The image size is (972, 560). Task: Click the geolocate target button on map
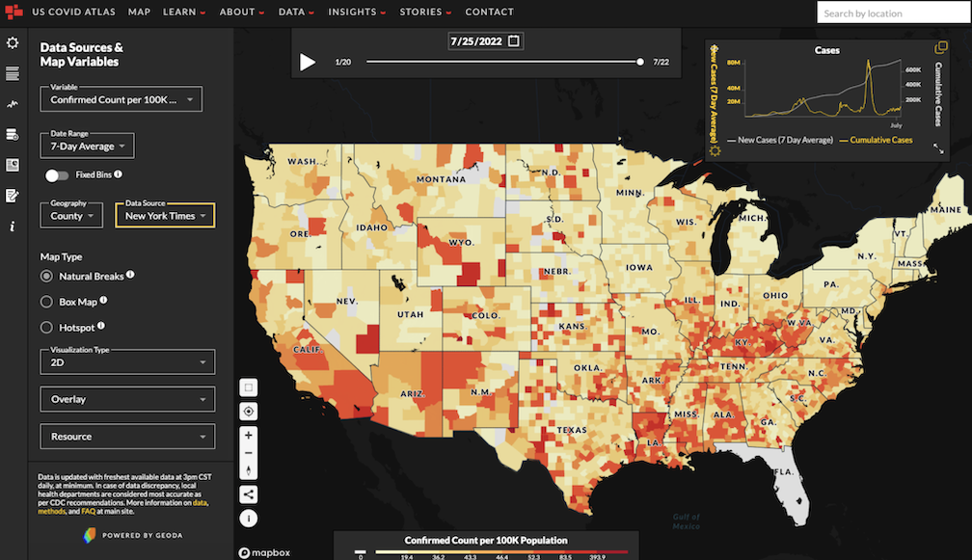pyautogui.click(x=249, y=412)
